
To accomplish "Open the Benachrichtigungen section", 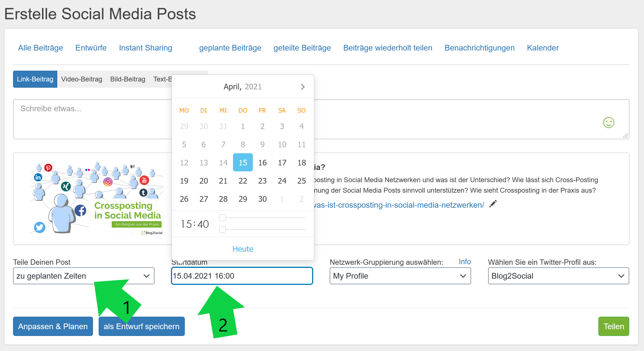I will [479, 48].
